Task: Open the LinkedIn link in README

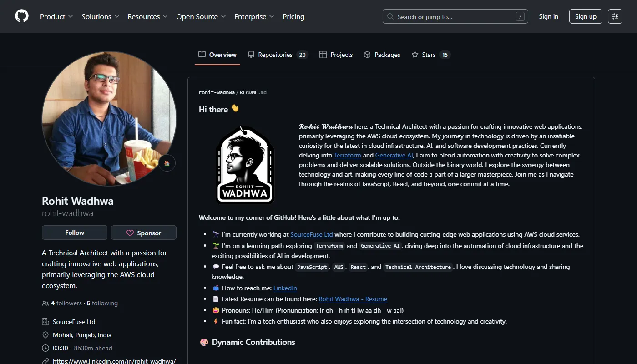Action: (285, 288)
